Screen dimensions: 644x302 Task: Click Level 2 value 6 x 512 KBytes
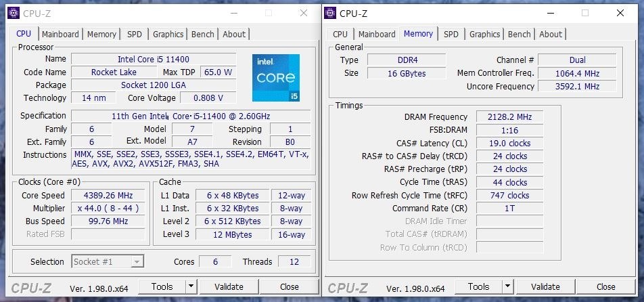point(233,221)
